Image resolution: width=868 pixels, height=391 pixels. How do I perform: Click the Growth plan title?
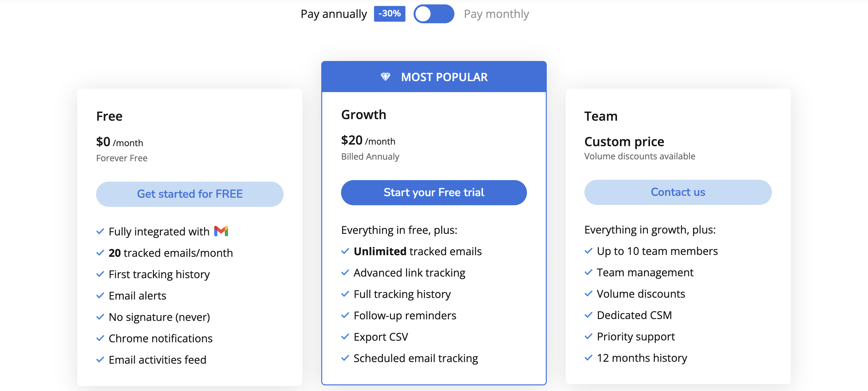[364, 115]
